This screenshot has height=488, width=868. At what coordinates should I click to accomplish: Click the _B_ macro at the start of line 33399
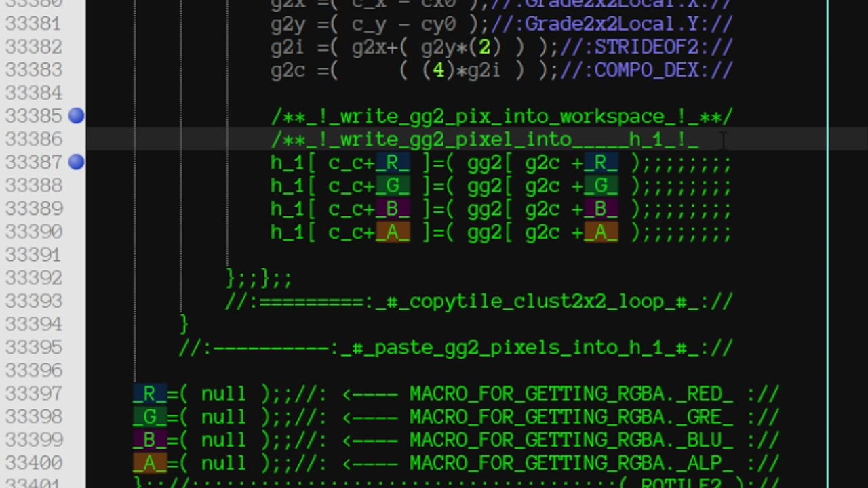pyautogui.click(x=149, y=440)
